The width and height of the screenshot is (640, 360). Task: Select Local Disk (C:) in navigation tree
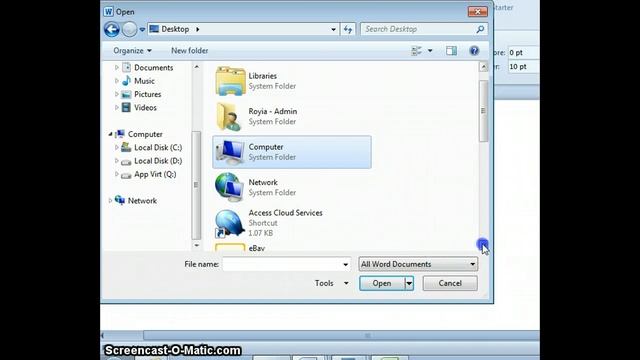pyautogui.click(x=158, y=148)
